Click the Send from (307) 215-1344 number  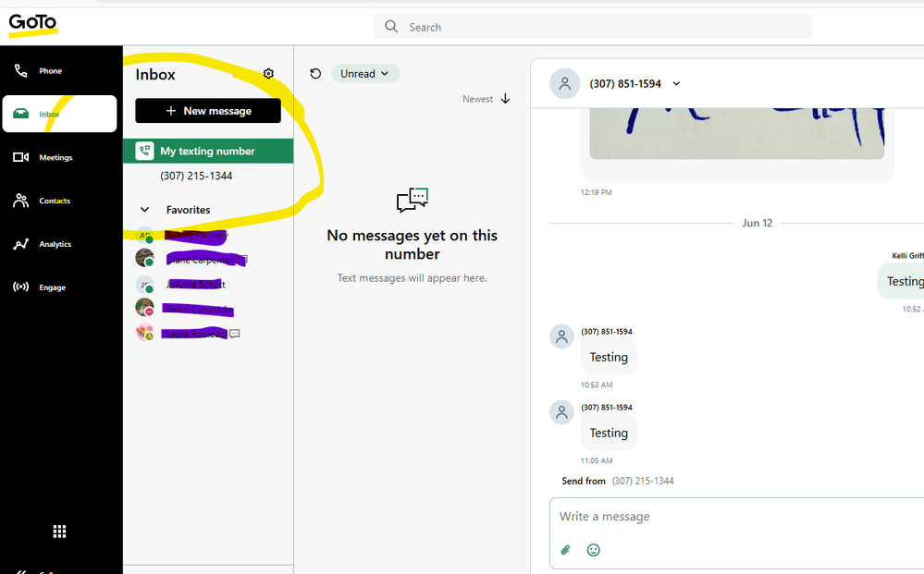click(x=642, y=481)
